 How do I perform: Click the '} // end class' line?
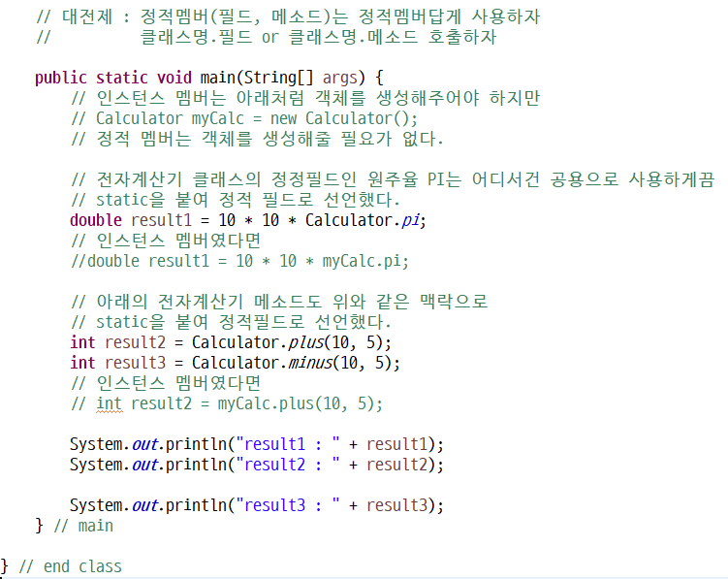(61, 566)
